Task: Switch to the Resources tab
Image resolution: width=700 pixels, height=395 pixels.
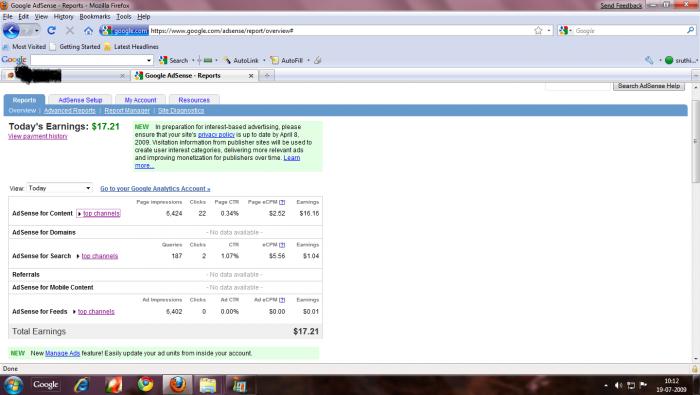Action: (x=194, y=100)
